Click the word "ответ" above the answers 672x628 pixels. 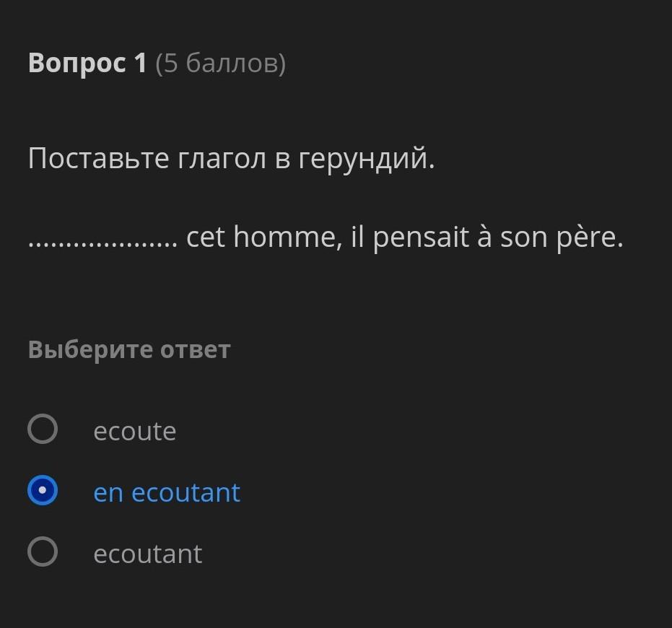point(195,349)
